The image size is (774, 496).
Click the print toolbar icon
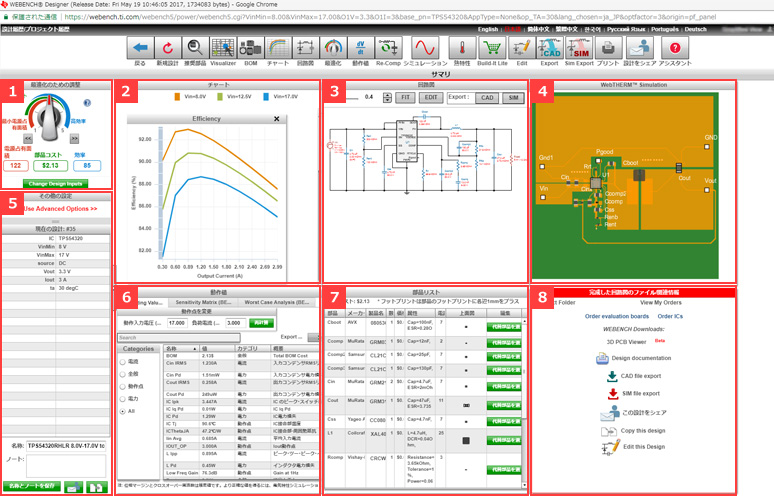(608, 48)
